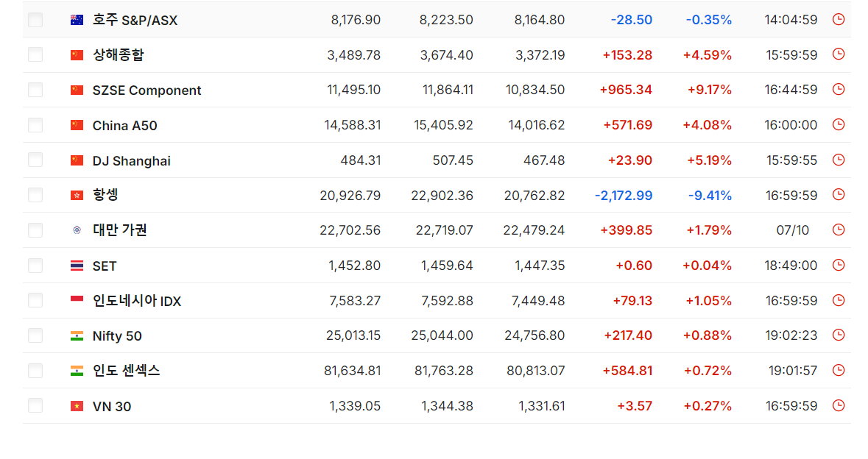Enable the checkbox for 인도네시아 IDX
This screenshot has height=459, width=868.
(x=35, y=300)
